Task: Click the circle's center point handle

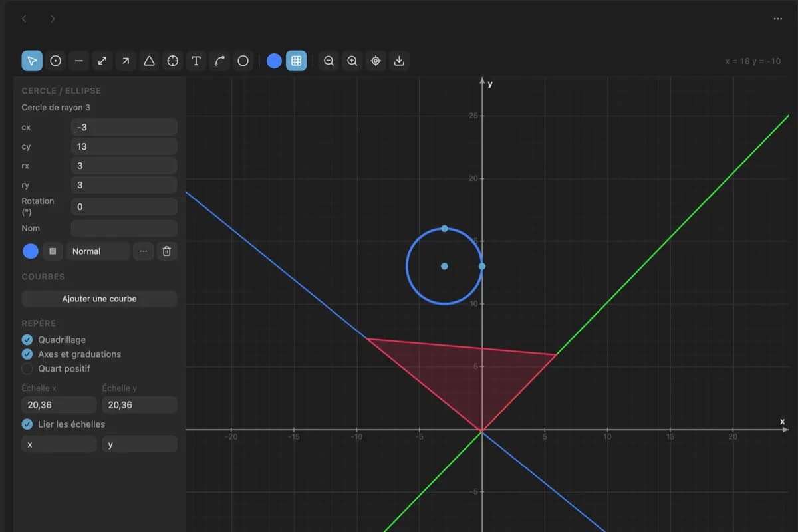Action: 444,266
